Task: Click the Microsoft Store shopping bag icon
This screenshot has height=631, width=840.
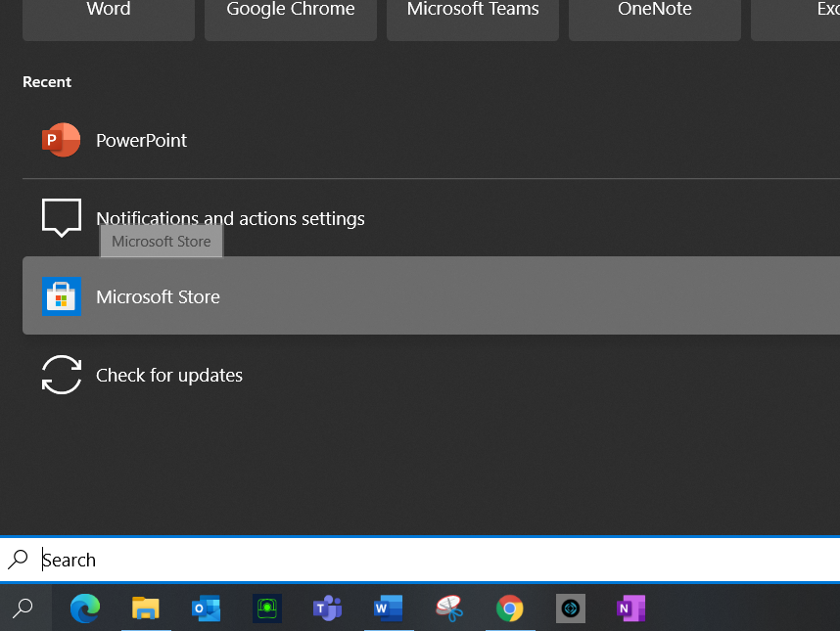Action: click(62, 296)
